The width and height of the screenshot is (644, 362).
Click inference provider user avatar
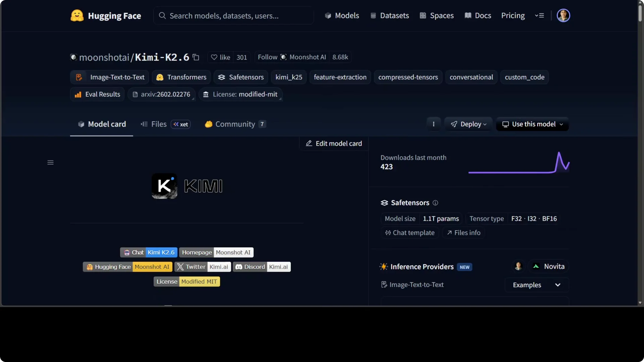518,266
